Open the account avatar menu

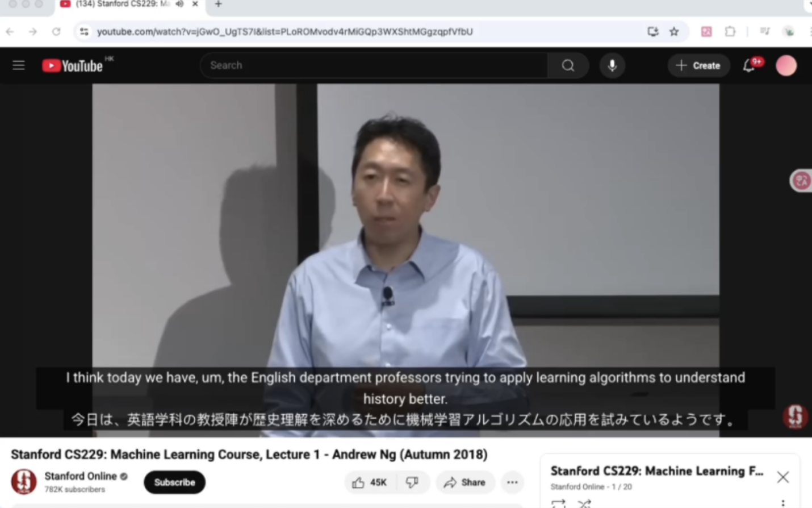point(786,66)
